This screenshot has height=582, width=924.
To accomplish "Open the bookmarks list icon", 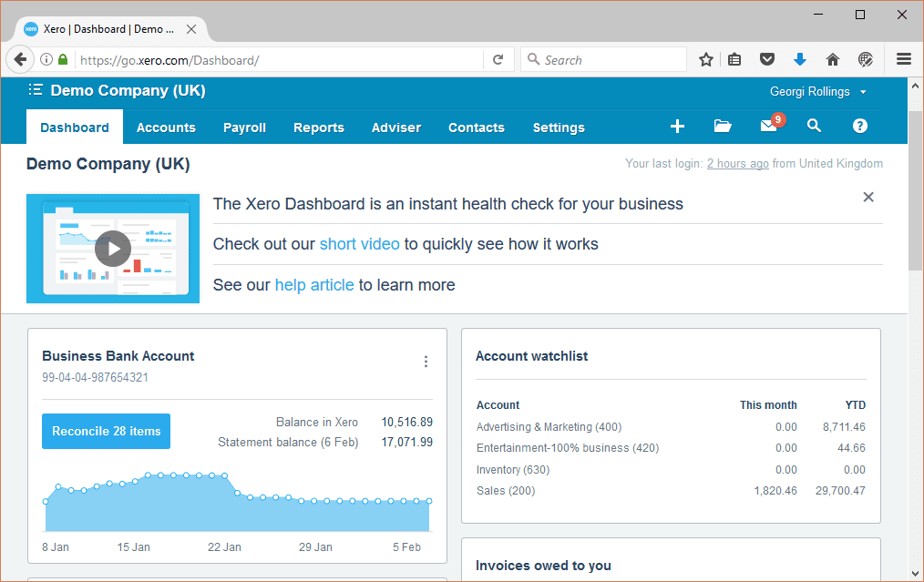I will point(734,59).
